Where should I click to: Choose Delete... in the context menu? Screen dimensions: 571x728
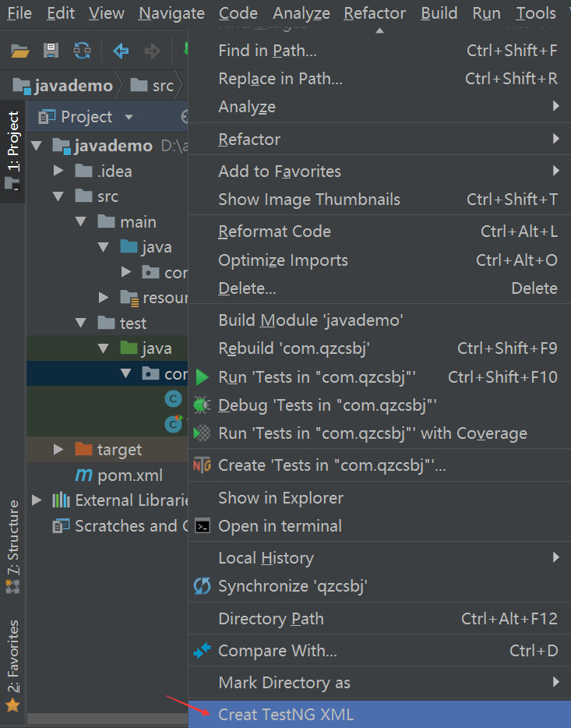pos(379,288)
